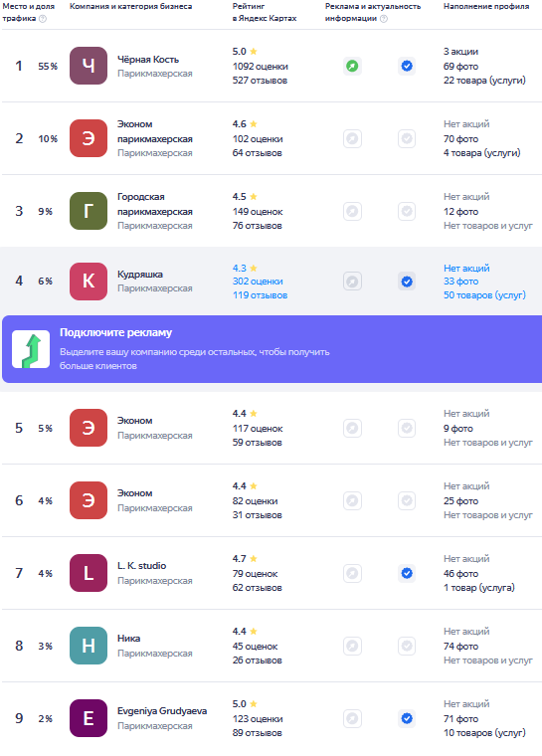Click the grey unverified checkmark for Эконом парикмахерская
The height and width of the screenshot is (756, 542).
pos(407,138)
